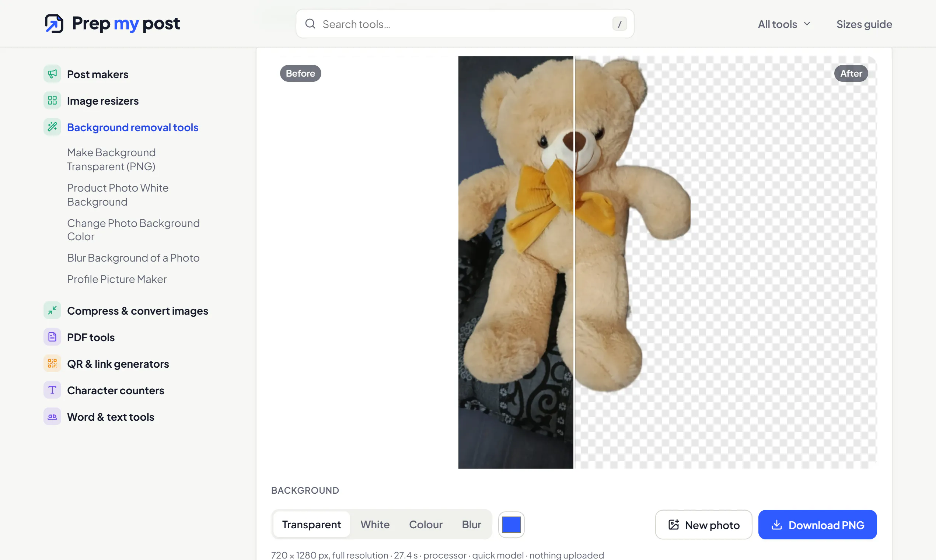The image size is (936, 560).
Task: Open the blue background colour swatch
Action: [x=511, y=525]
